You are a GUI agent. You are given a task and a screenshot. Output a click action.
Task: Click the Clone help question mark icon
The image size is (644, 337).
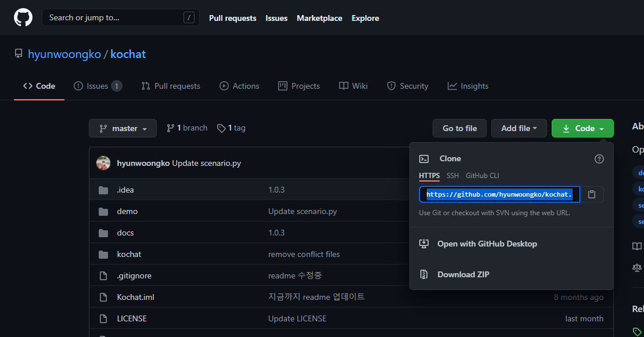(x=599, y=159)
